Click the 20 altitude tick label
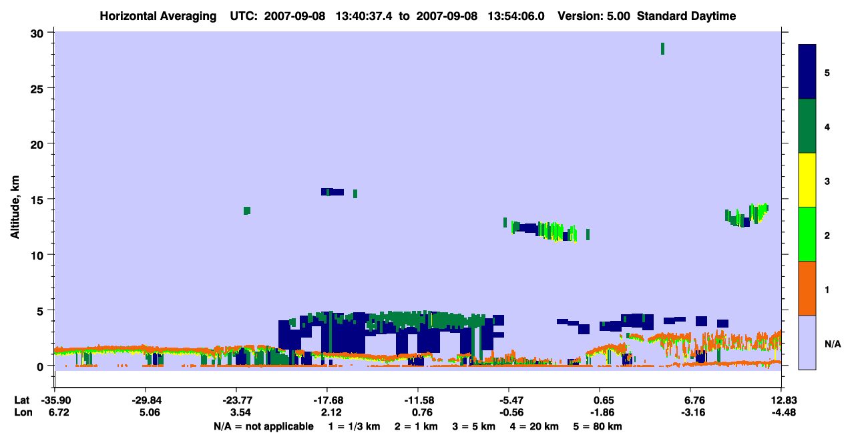 (x=38, y=143)
